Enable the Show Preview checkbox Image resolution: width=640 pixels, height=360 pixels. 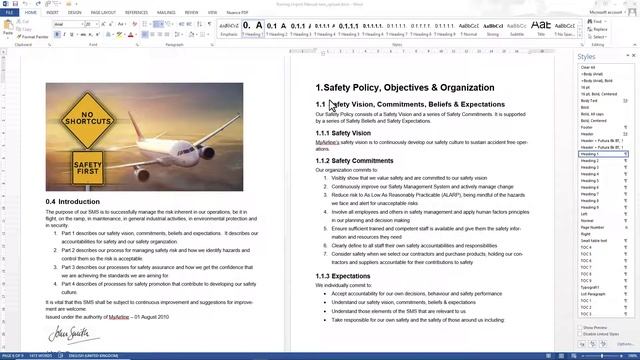[580, 327]
